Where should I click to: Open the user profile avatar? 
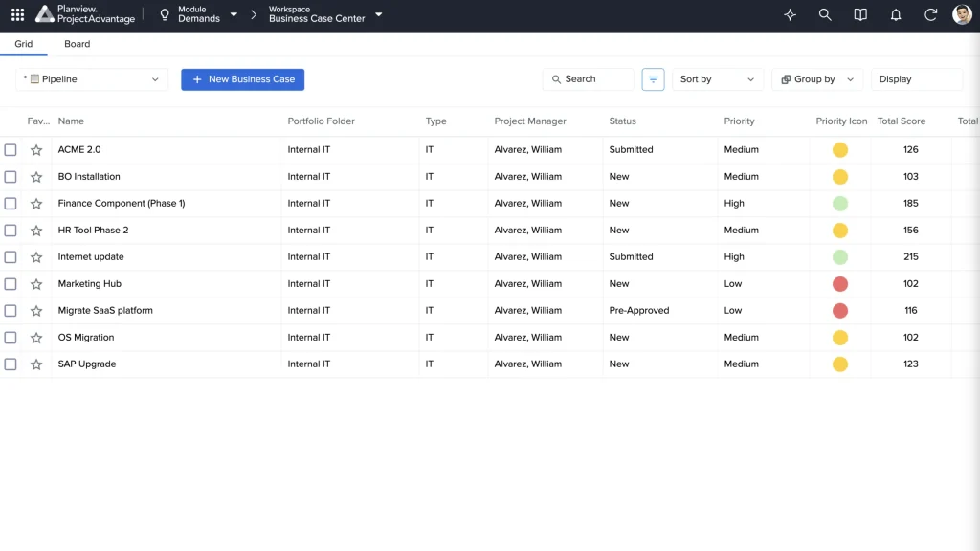pyautogui.click(x=963, y=14)
